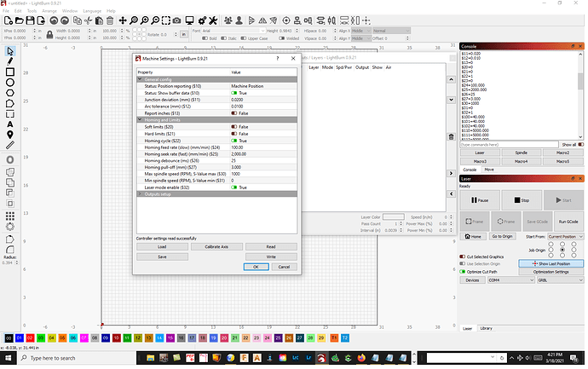Open the File menu
This screenshot has width=588, height=369.
6,11
